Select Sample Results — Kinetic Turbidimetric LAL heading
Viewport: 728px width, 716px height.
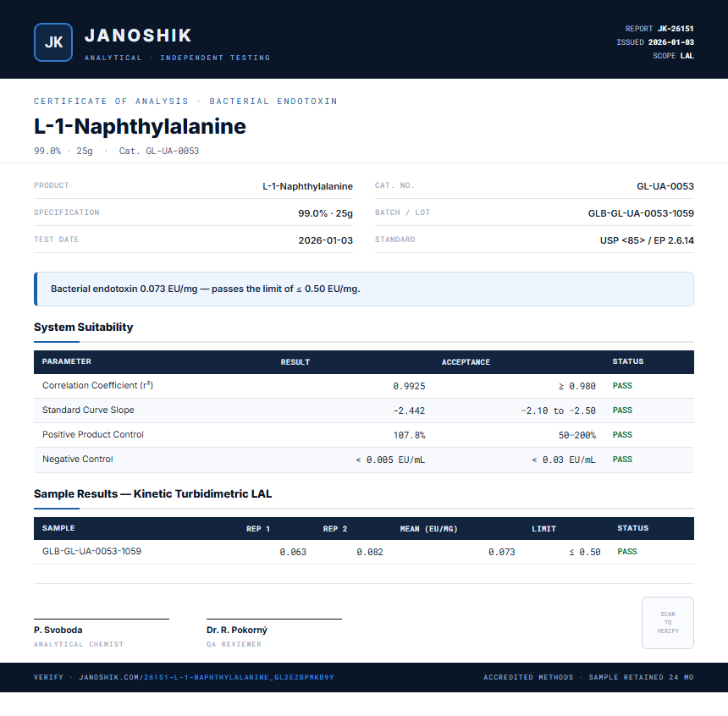[152, 493]
